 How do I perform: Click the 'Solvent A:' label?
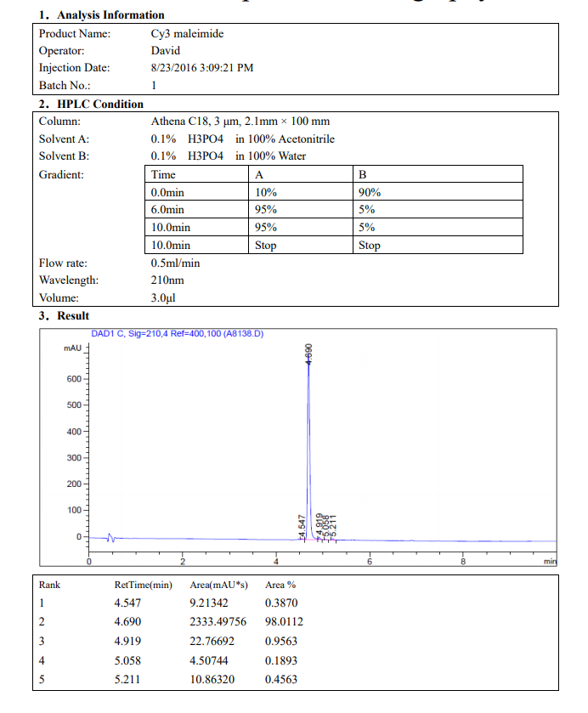pyautogui.click(x=64, y=139)
